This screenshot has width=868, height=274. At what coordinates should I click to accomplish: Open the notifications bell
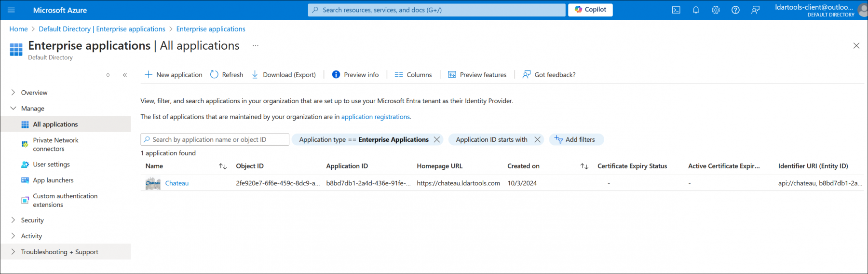(696, 10)
